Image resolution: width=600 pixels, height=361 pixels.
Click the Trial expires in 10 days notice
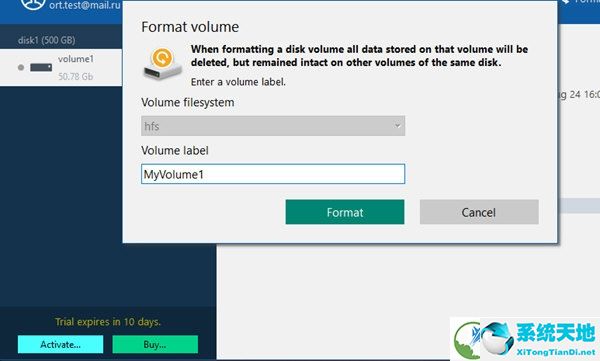click(x=108, y=322)
